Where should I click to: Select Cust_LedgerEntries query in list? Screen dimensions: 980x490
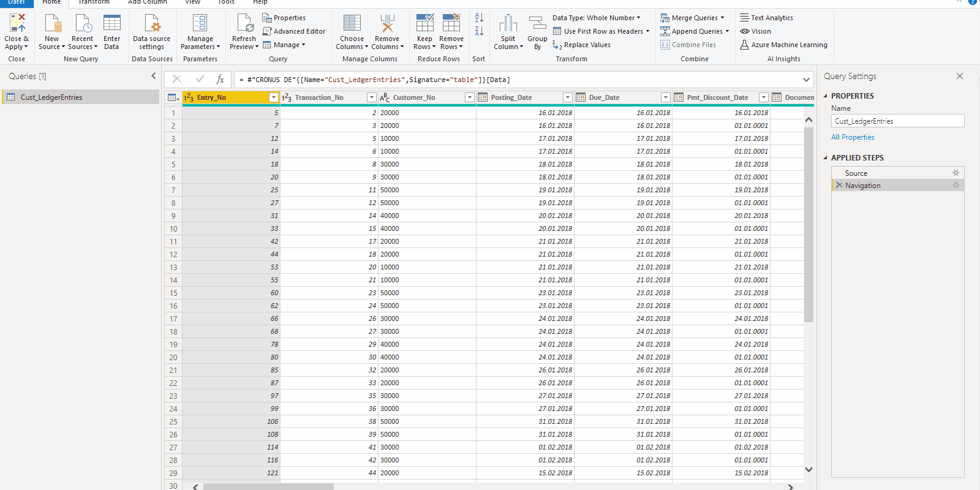coord(81,97)
